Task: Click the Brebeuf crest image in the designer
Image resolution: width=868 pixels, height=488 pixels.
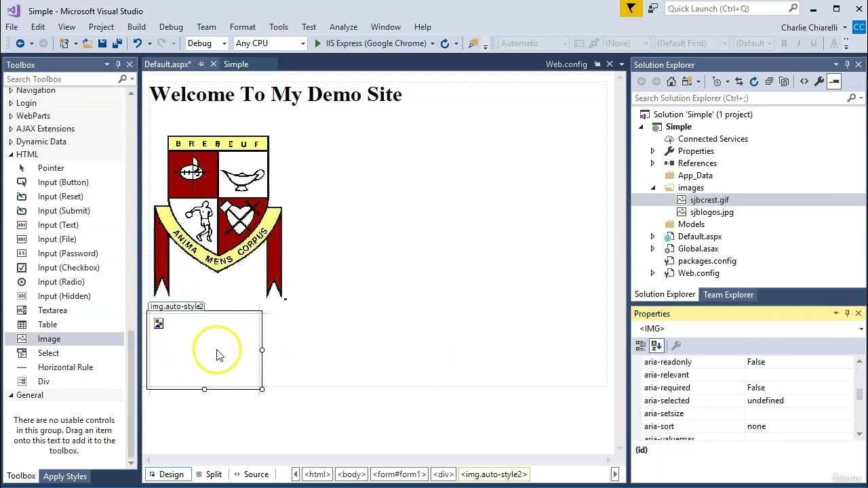Action: (218, 216)
